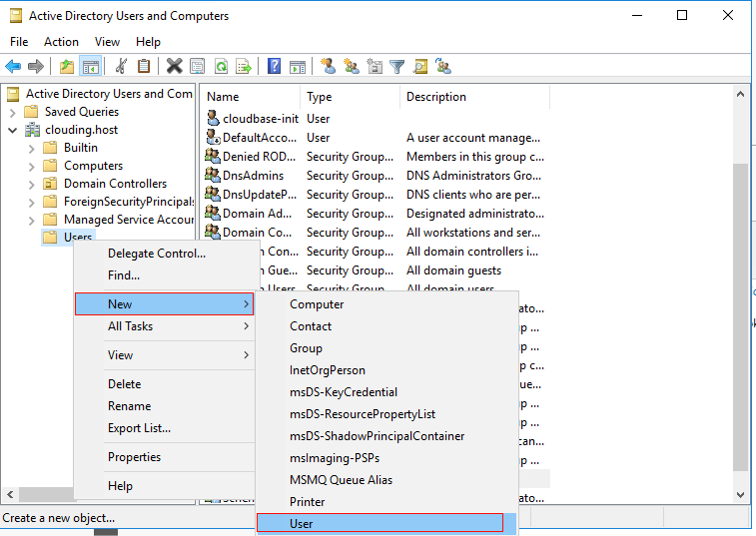Click the create new user toolbar icon
Screen dimensions: 756x536
click(329, 66)
